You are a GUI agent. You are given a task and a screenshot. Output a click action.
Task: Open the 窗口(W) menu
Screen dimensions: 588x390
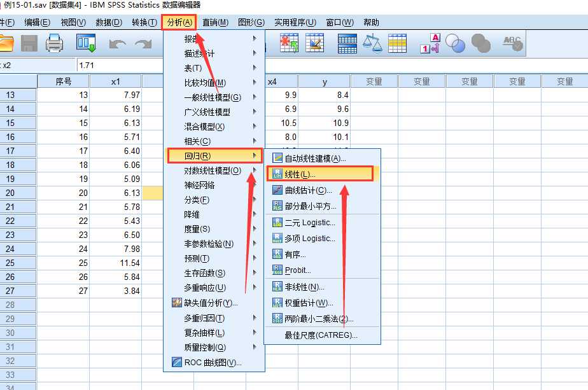[340, 22]
